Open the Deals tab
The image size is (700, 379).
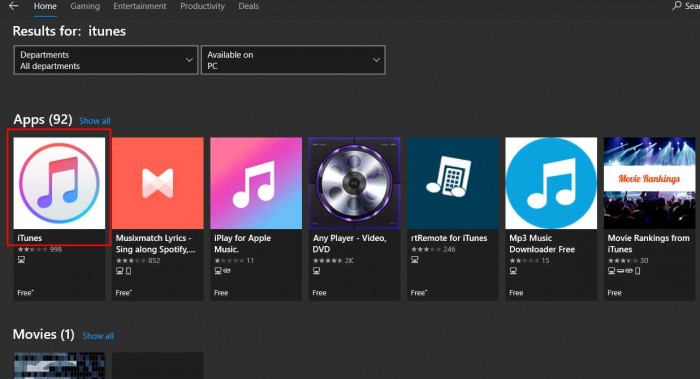[x=249, y=6]
